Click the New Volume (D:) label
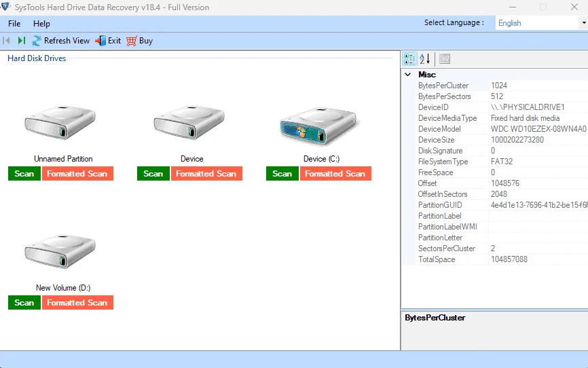Viewport: 588px width, 368px height. [63, 288]
